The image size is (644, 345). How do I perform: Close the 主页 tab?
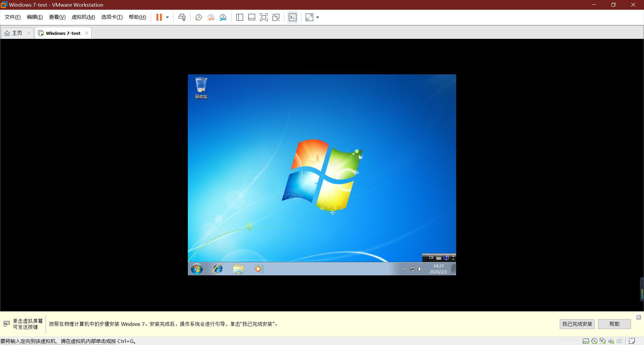(x=29, y=33)
